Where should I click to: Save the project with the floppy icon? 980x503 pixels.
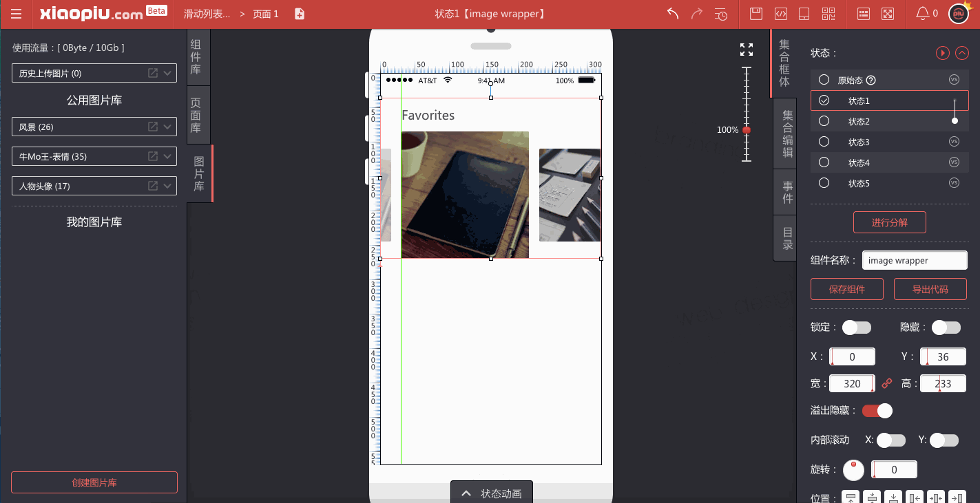point(756,14)
